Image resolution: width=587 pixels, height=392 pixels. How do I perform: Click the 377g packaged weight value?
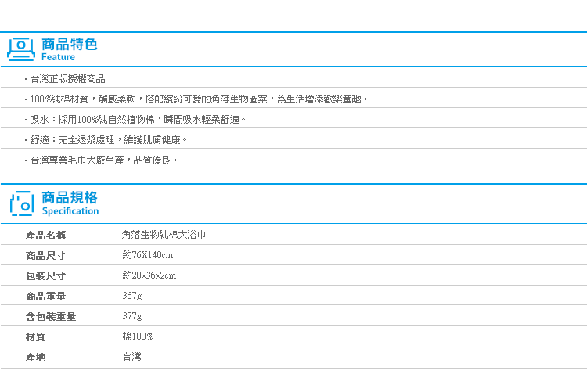click(x=132, y=316)
